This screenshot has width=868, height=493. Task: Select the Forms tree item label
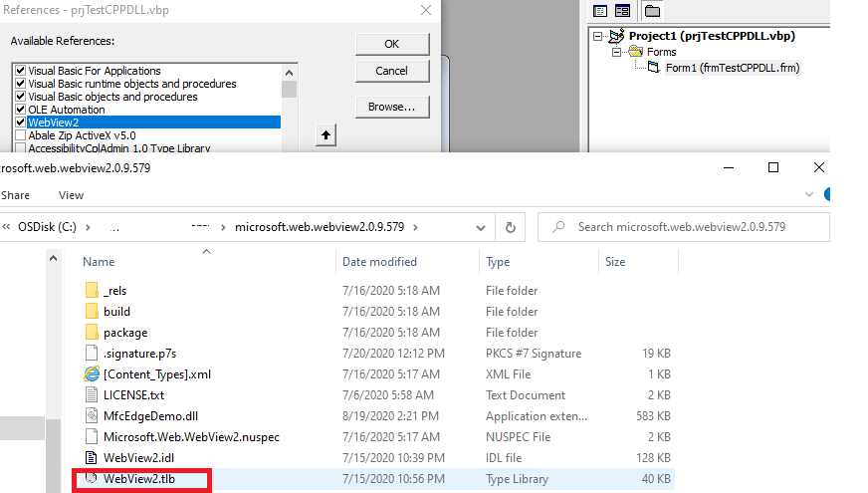(662, 52)
